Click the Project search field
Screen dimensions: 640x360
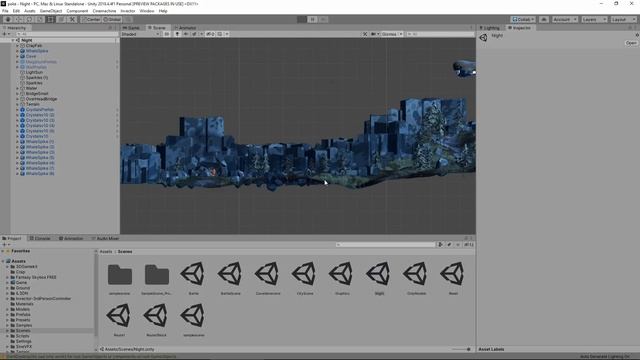tap(386, 244)
